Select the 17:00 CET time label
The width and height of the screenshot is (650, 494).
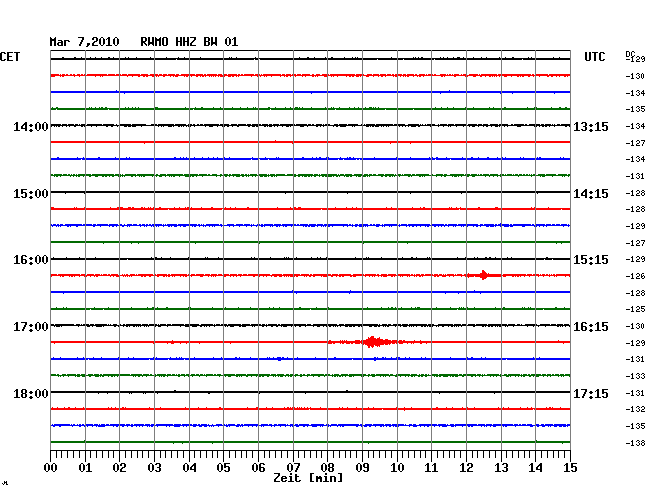(x=31, y=327)
